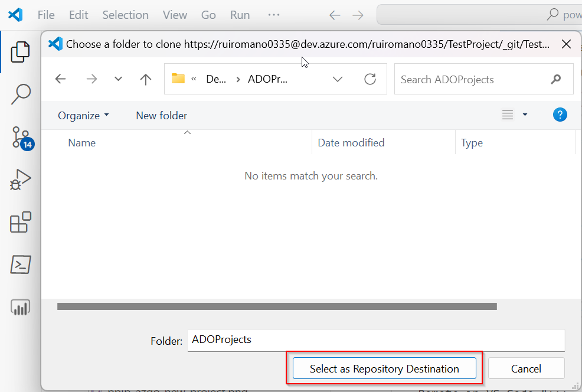
Task: Navigate up one folder level
Action: pyautogui.click(x=145, y=79)
